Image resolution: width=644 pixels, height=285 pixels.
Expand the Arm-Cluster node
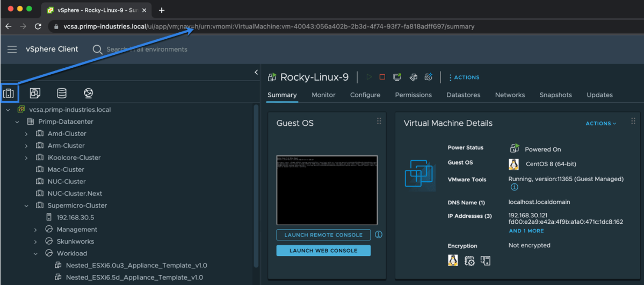26,146
